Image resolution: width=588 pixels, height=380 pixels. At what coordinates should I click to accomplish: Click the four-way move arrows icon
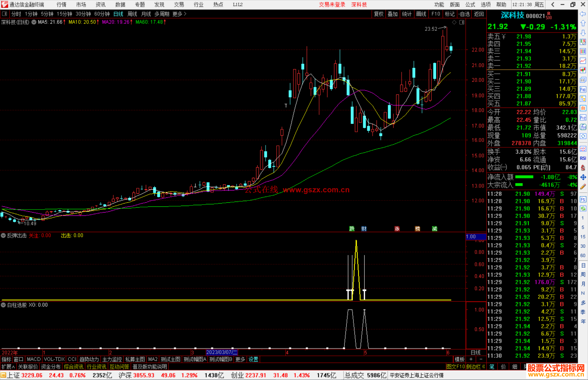pyautogui.click(x=583, y=177)
